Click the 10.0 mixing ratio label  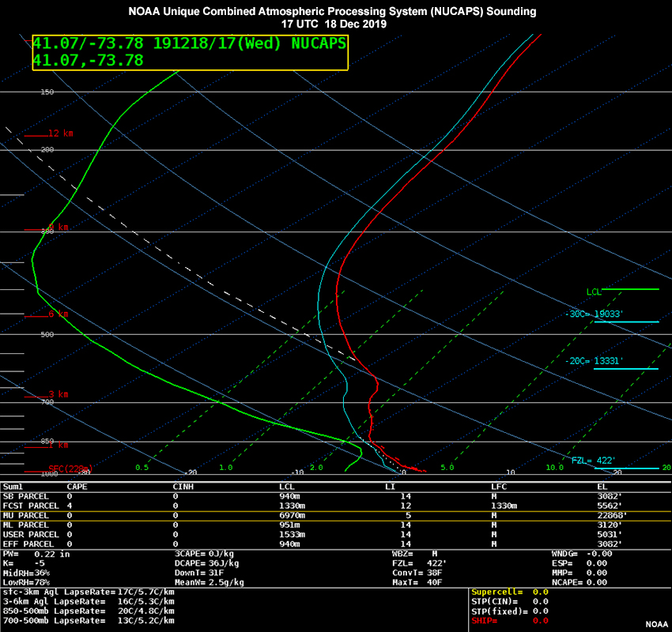coord(554,468)
